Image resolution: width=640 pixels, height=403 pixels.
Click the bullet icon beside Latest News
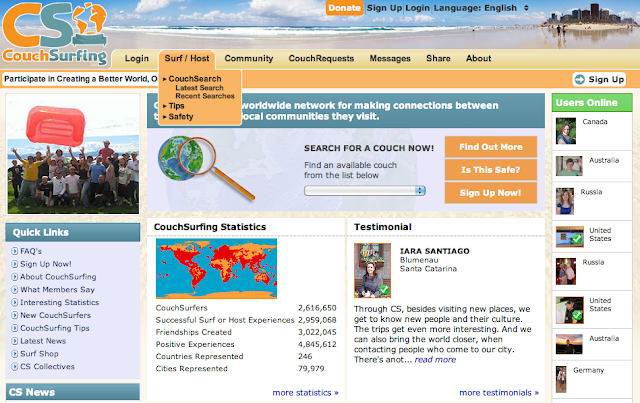[15, 341]
